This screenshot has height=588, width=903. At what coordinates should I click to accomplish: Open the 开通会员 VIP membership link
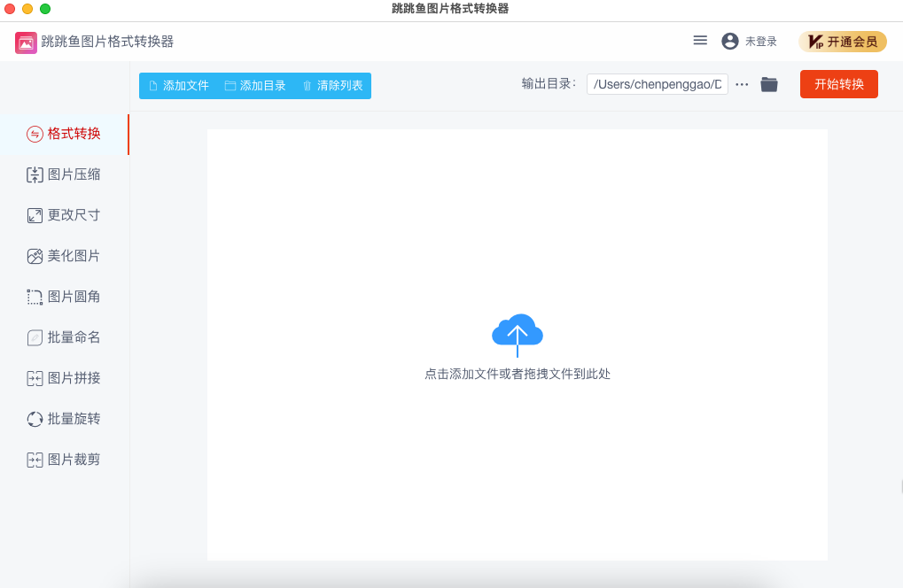click(x=843, y=41)
